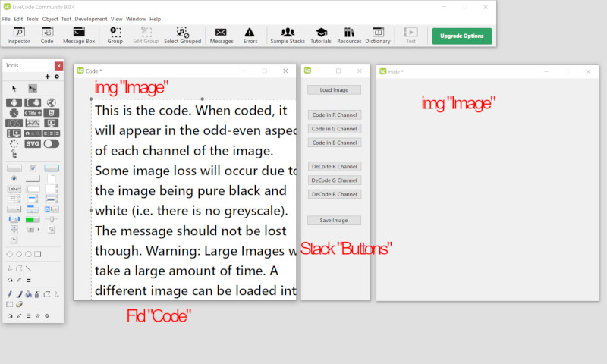The image size is (607, 364).
Task: Open the Errors window
Action: tap(250, 35)
